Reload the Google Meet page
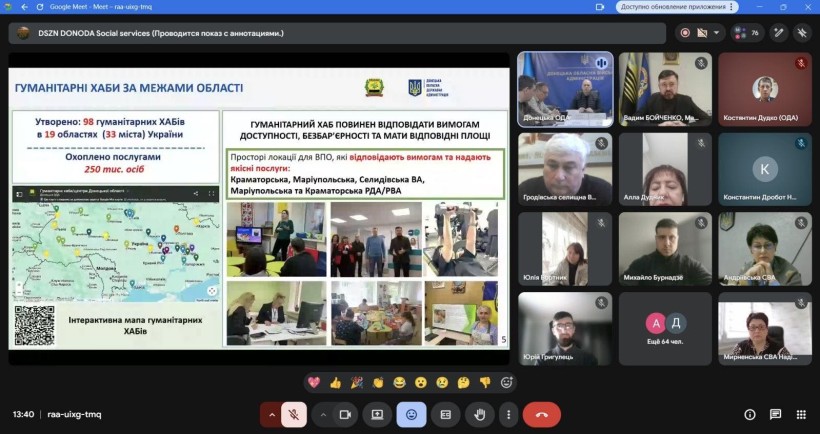Viewport: 820px width, 434px height. [x=40, y=7]
